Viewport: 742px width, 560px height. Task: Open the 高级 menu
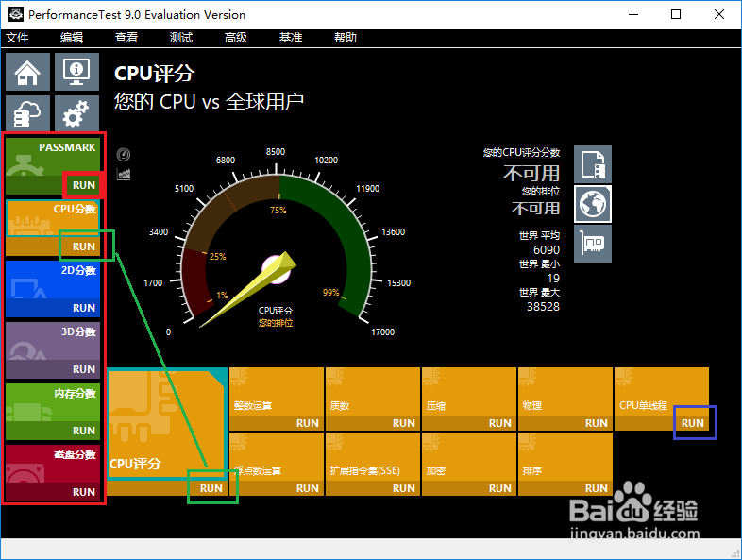click(x=236, y=38)
